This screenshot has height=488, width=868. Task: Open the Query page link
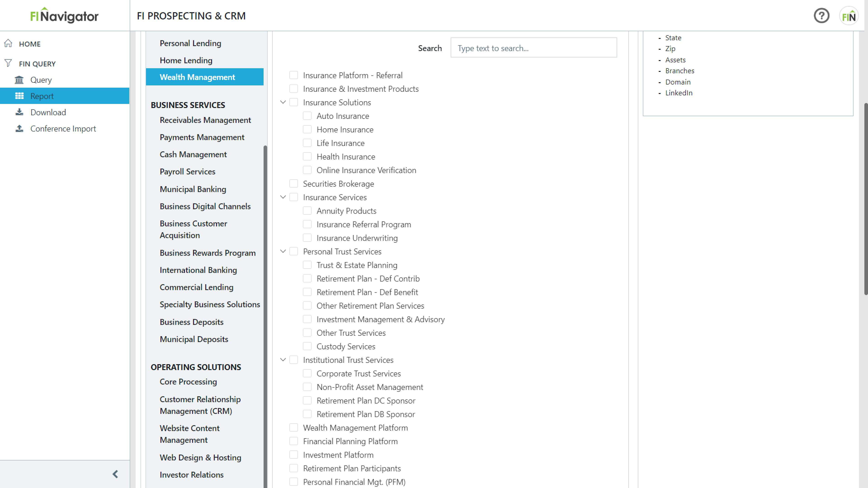click(x=41, y=80)
